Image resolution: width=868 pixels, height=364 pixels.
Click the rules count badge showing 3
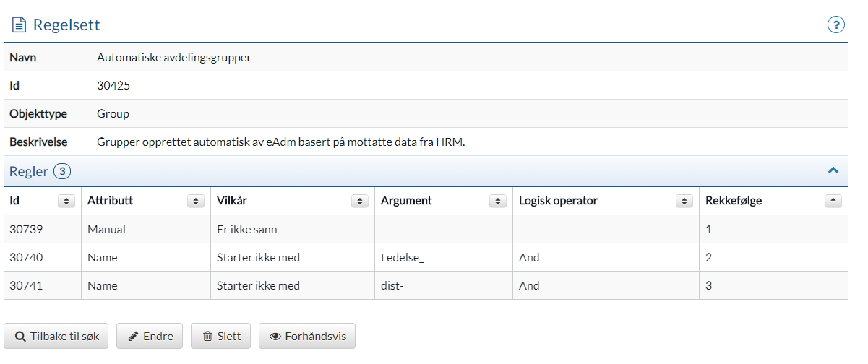(62, 172)
